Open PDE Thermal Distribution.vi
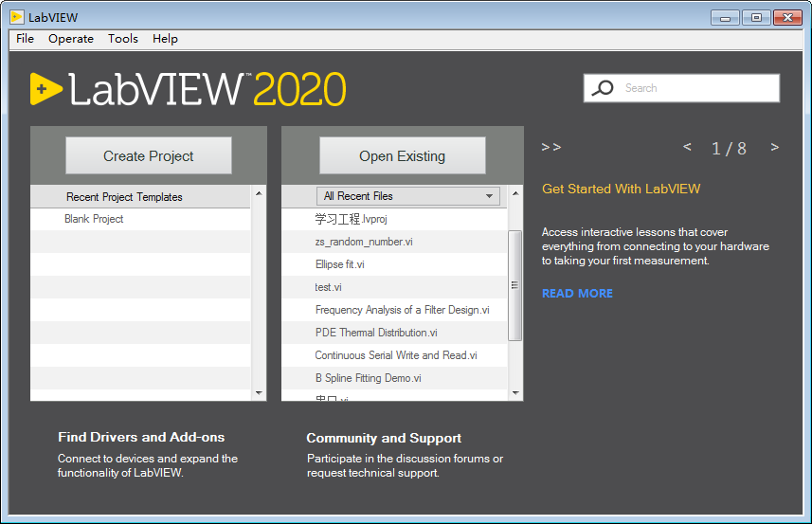The width and height of the screenshot is (812, 524). (394, 333)
